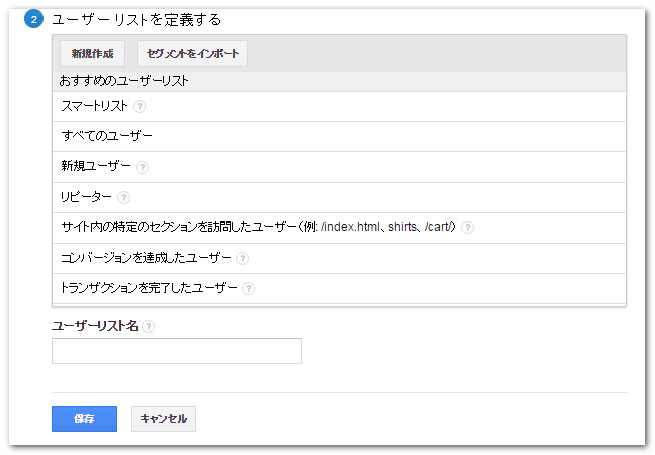Click help icon beside コンバージョンを達成したユーザー
The image size is (655, 455).
pos(243,259)
